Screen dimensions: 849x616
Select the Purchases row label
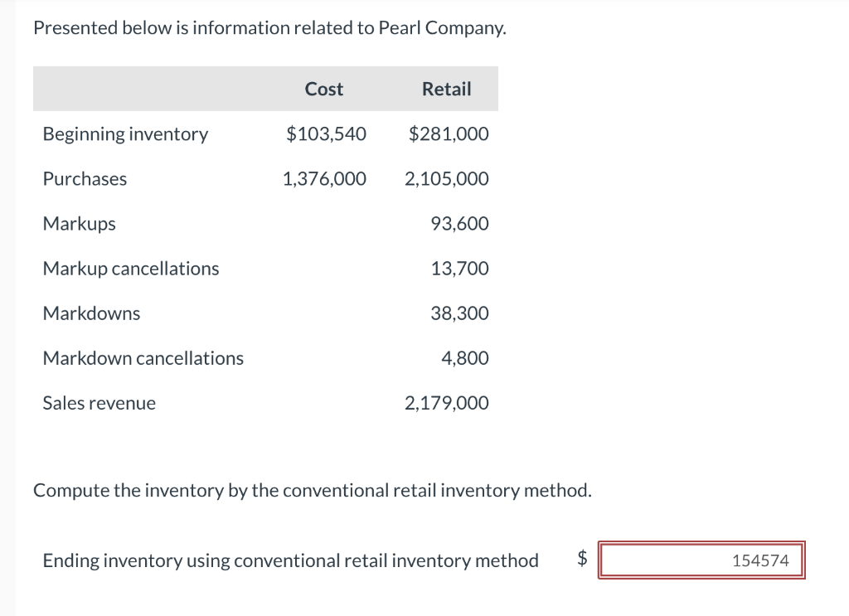pos(85,178)
